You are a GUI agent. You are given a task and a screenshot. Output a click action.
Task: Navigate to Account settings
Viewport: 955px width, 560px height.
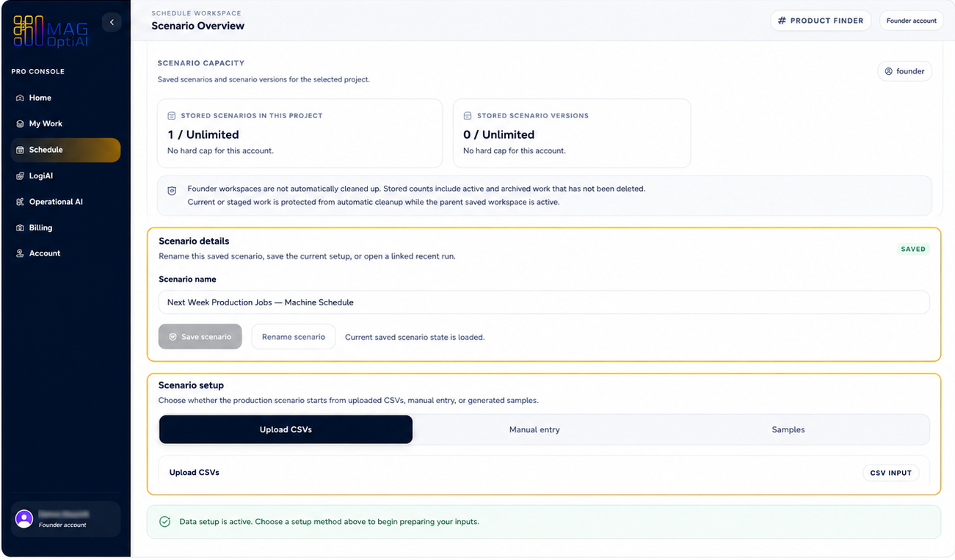click(65, 253)
